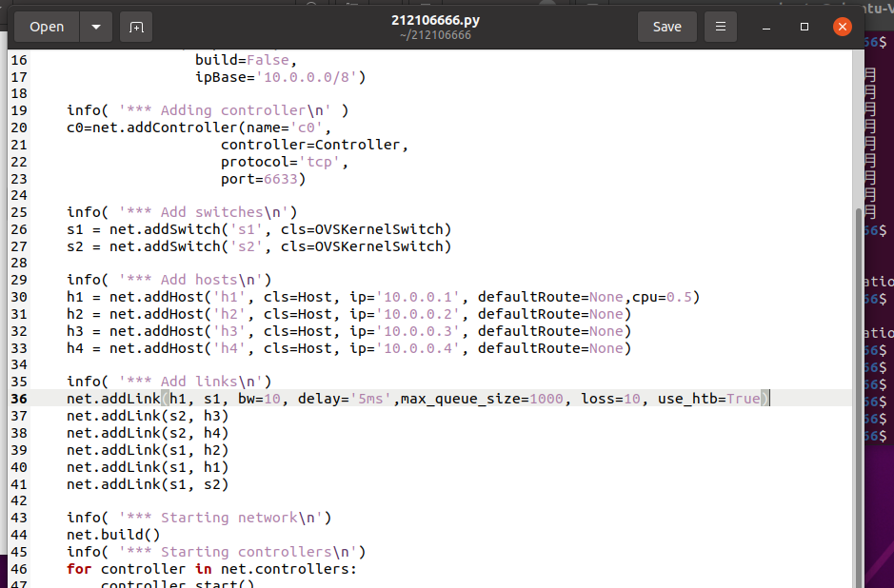Maximize the gedit window
Screen dimensions: 894x588
point(805,27)
